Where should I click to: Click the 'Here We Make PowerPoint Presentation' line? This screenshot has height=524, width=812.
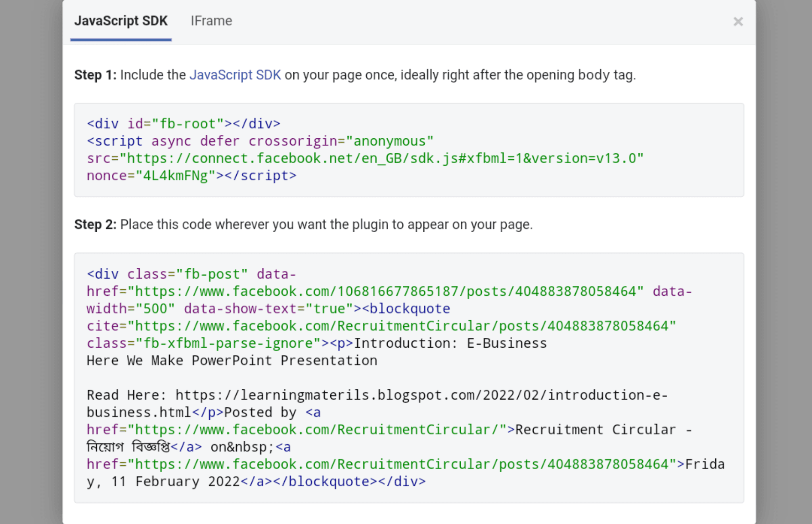pyautogui.click(x=232, y=361)
